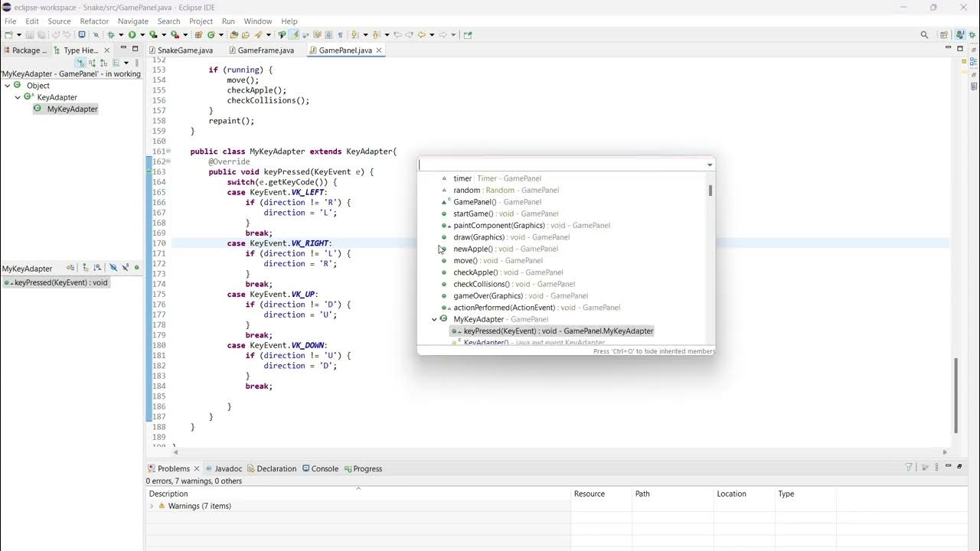
Task: Toggle Hide Static Fields and Methods icon
Action: 126,268
